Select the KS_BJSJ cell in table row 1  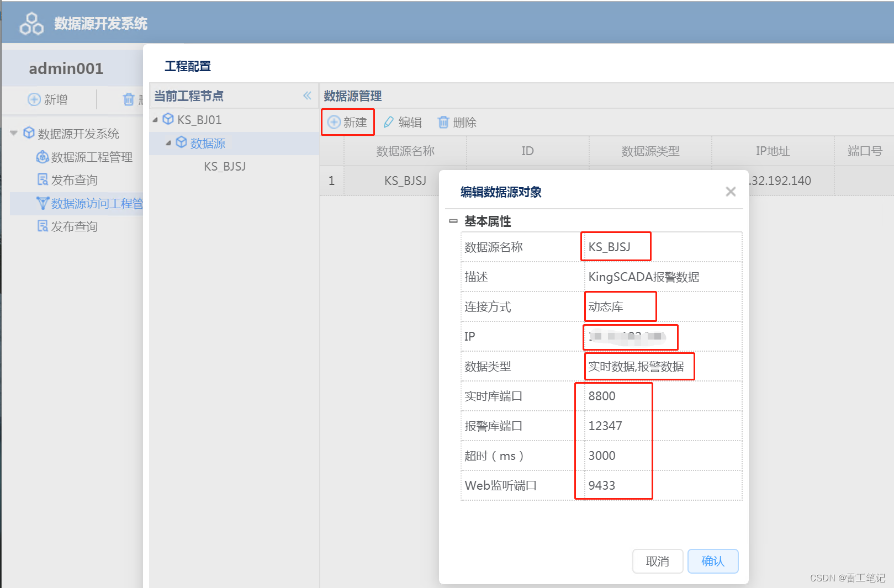(405, 181)
